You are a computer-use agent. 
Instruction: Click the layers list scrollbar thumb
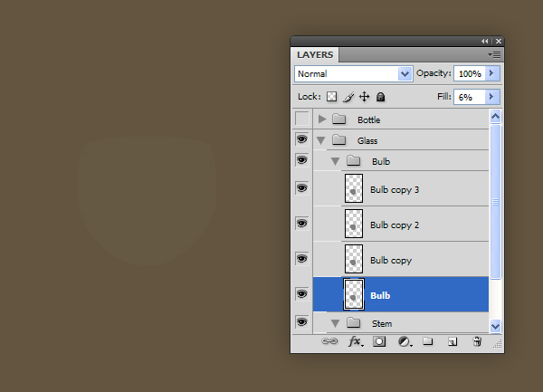tap(496, 202)
